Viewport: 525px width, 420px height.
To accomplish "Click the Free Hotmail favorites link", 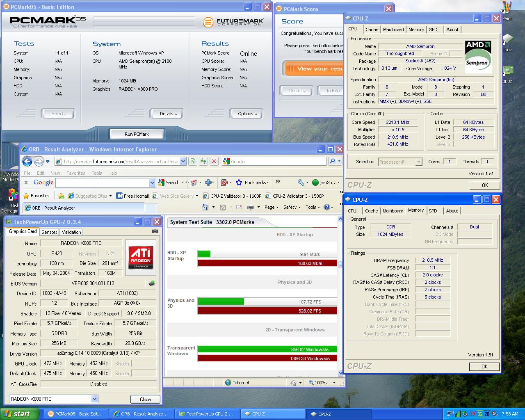I will click(x=132, y=196).
